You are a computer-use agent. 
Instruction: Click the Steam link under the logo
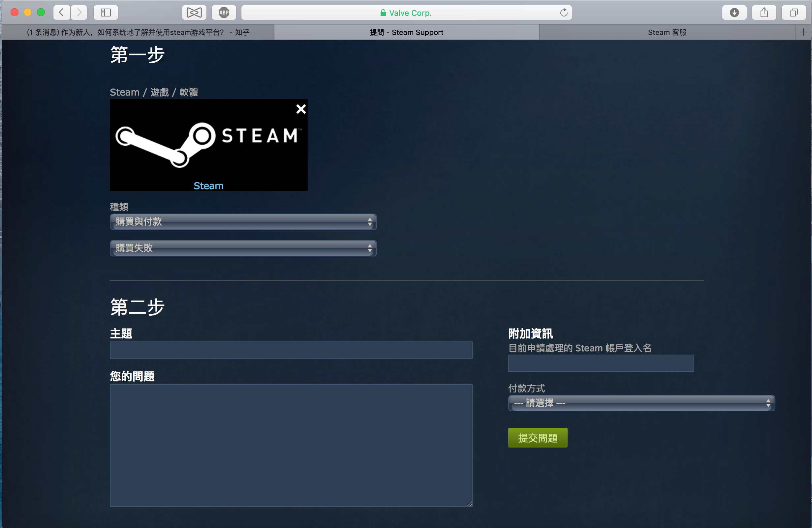pyautogui.click(x=208, y=186)
